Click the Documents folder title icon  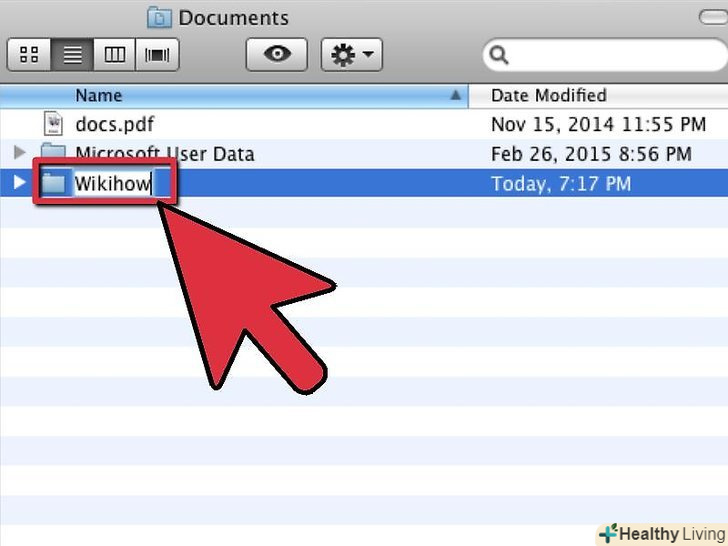click(x=159, y=18)
